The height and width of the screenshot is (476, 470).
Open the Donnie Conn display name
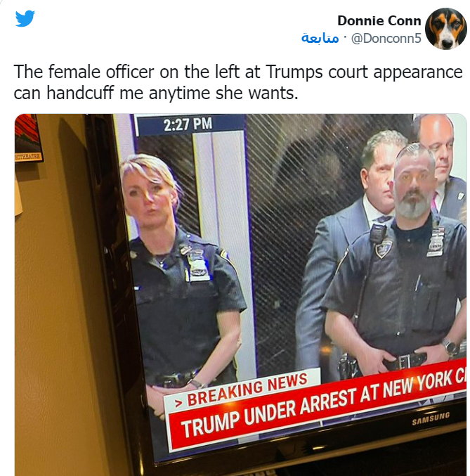pyautogui.click(x=379, y=20)
